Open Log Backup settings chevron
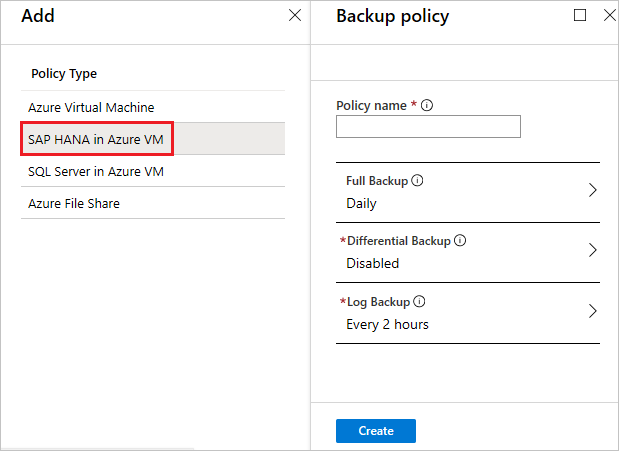Image resolution: width=619 pixels, height=451 pixels. click(x=592, y=310)
